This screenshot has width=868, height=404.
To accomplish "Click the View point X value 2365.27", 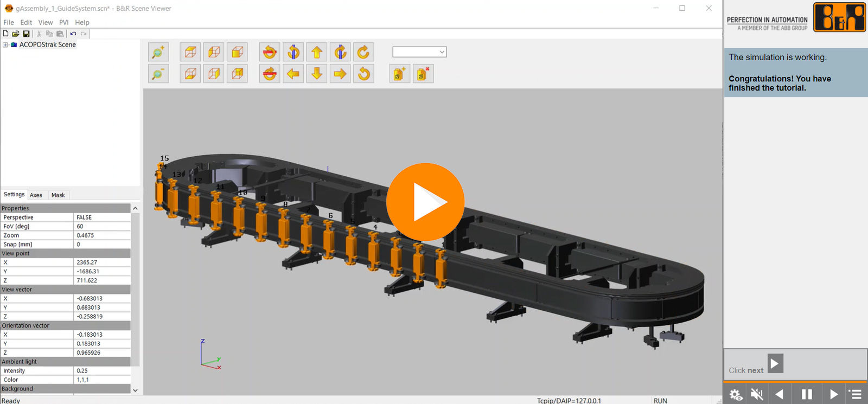I will click(102, 262).
